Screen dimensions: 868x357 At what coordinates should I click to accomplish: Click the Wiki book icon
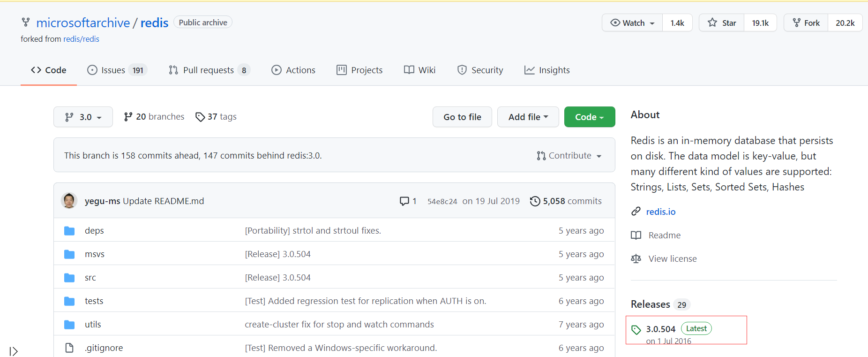pos(409,70)
